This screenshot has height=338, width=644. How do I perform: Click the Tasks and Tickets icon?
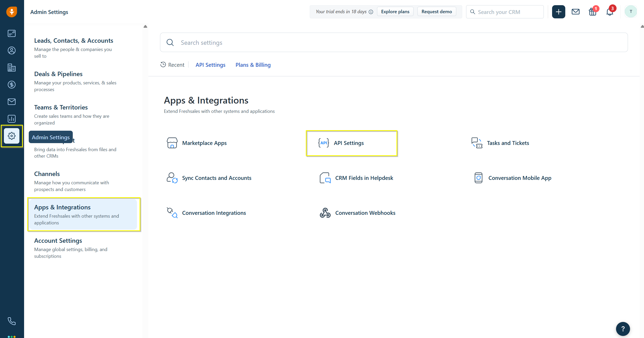click(477, 143)
